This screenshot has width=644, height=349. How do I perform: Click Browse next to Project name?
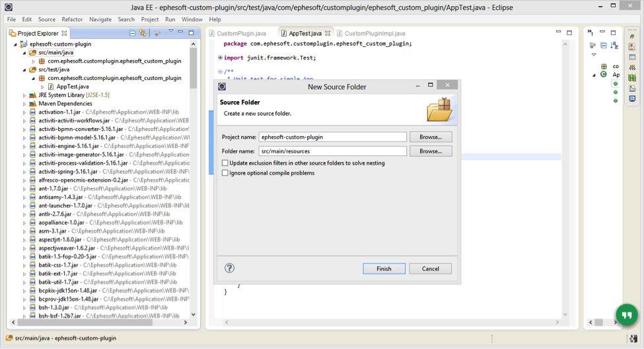click(431, 137)
